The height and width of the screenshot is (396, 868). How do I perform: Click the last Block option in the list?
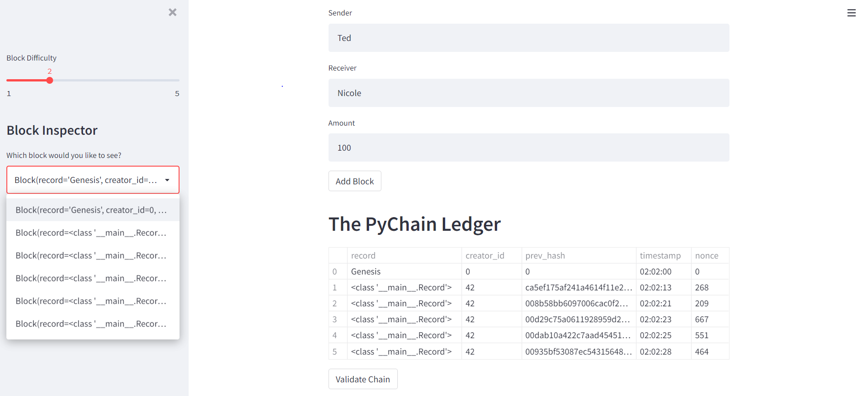click(91, 324)
